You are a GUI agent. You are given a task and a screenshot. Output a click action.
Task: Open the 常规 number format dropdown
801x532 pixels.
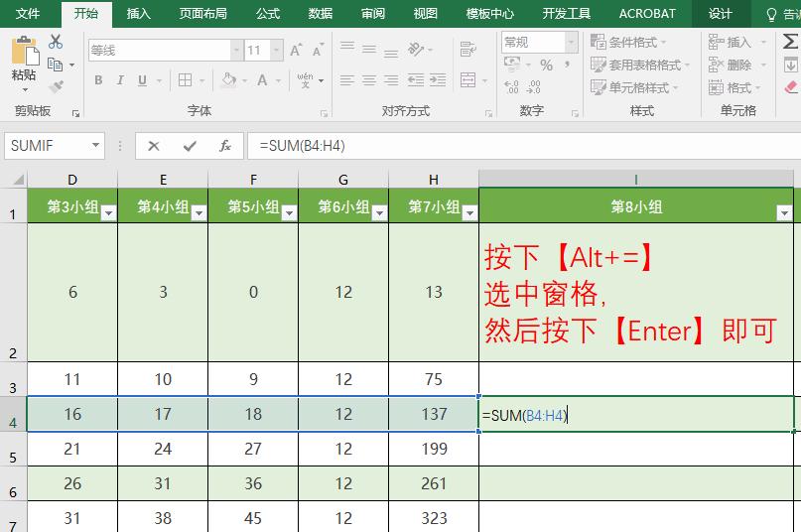click(571, 43)
